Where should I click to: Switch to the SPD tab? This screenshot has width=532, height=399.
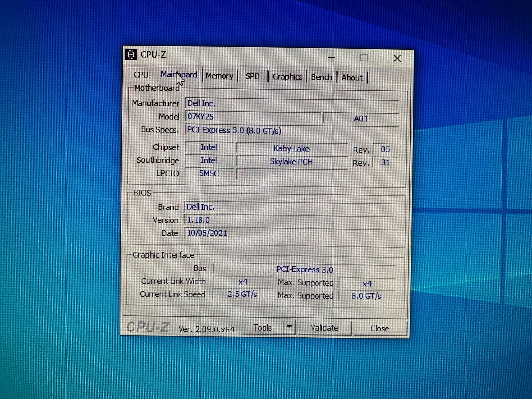tap(252, 77)
